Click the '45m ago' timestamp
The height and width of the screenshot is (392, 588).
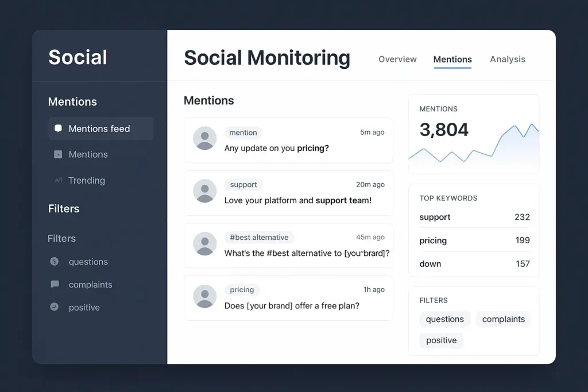pyautogui.click(x=370, y=237)
